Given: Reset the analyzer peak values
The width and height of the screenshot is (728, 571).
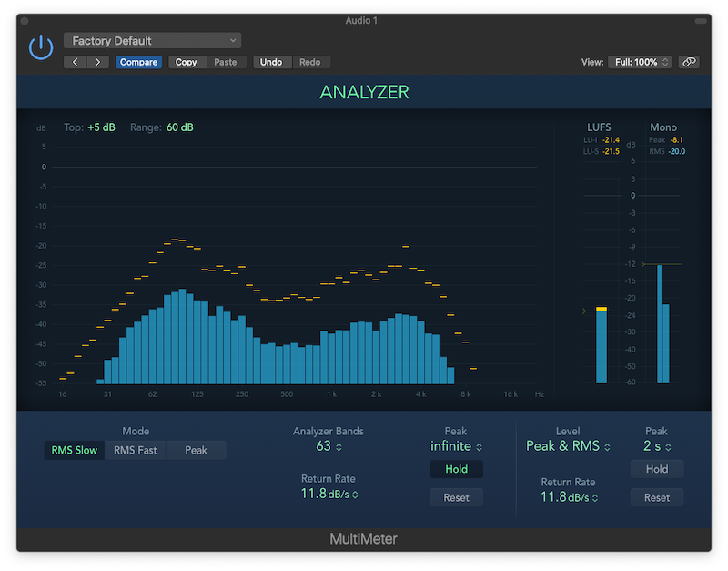Looking at the screenshot, I should click(x=457, y=497).
